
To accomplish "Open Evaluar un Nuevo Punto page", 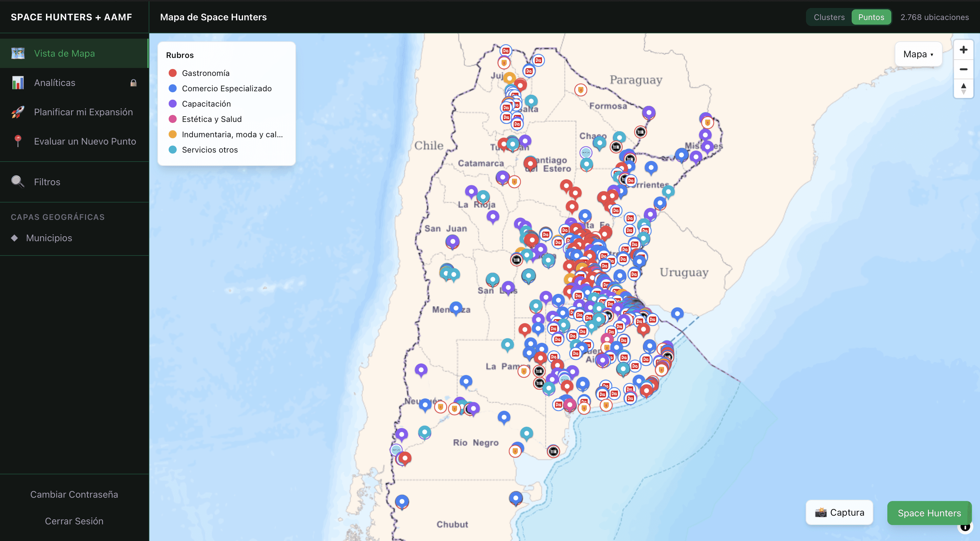I will (85, 142).
